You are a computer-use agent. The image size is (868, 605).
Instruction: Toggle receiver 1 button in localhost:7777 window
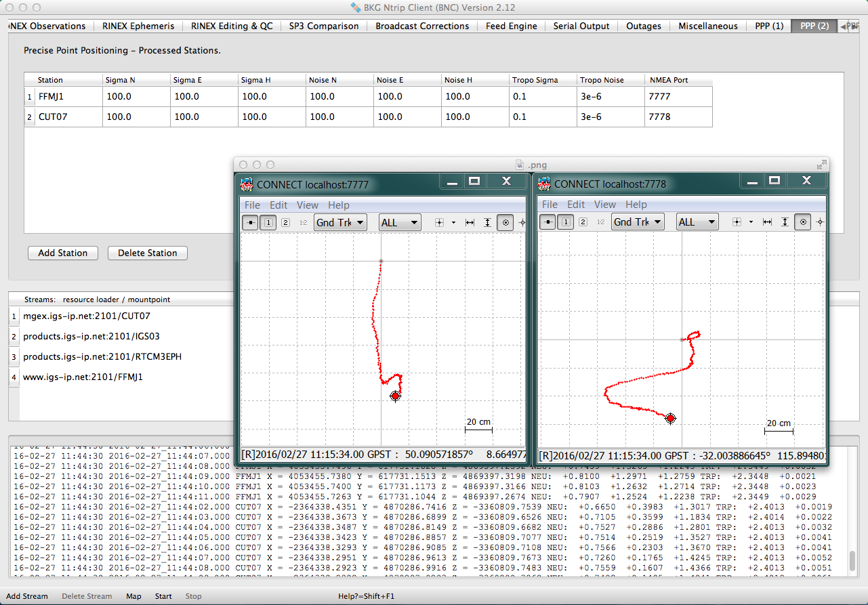click(268, 222)
